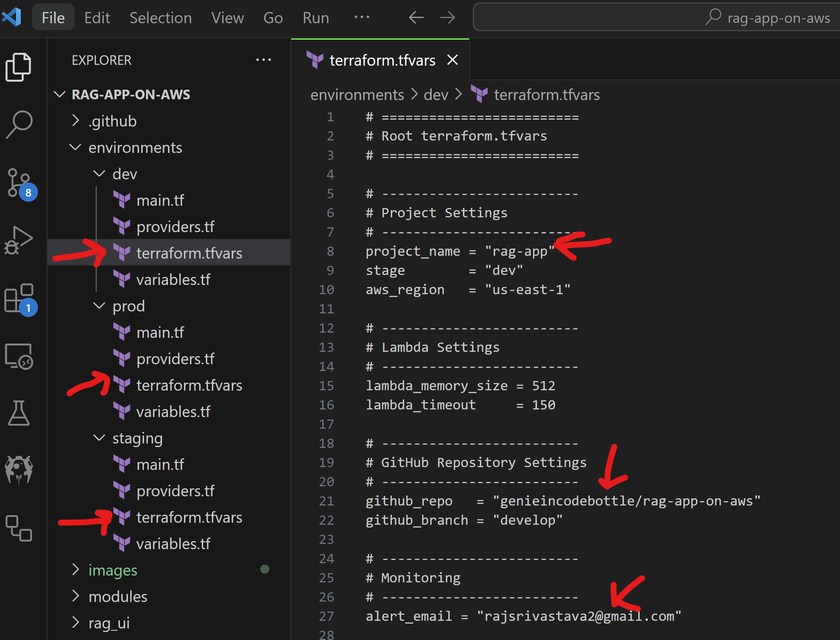The width and height of the screenshot is (840, 640).
Task: Open the Explorer view in activity bar
Action: coord(18,67)
